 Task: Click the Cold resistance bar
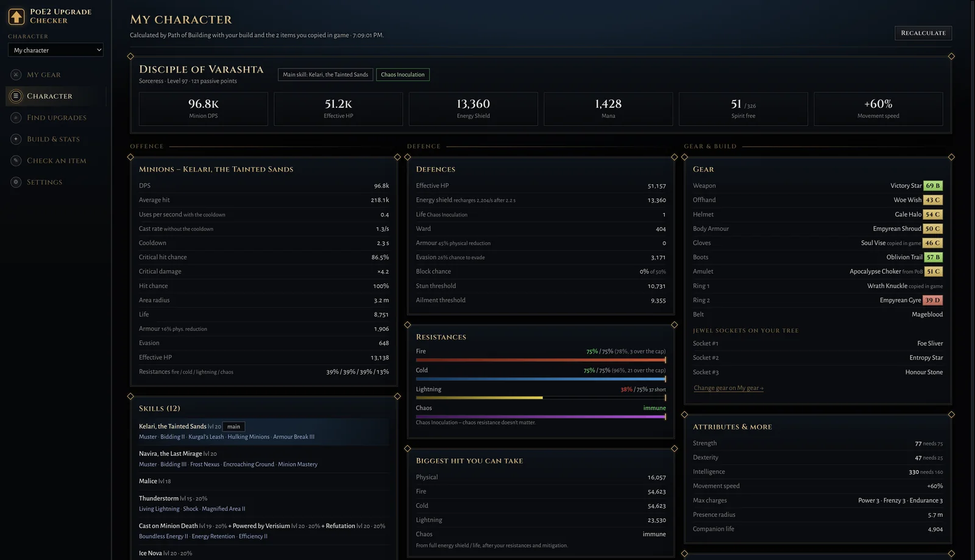coord(541,379)
